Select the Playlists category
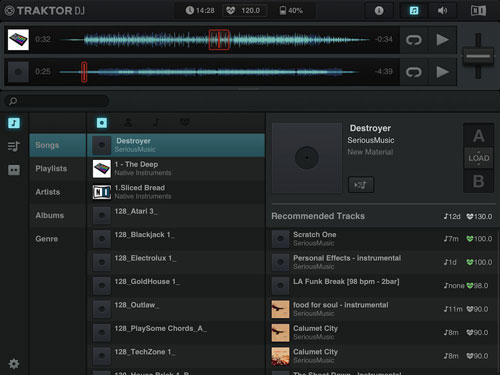The height and width of the screenshot is (375, 500). [58, 169]
